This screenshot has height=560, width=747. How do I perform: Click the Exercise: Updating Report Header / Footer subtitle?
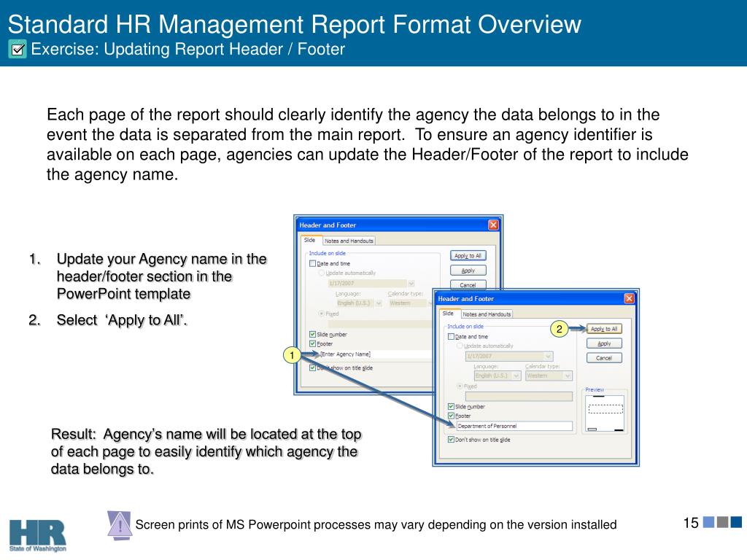pyautogui.click(x=187, y=49)
